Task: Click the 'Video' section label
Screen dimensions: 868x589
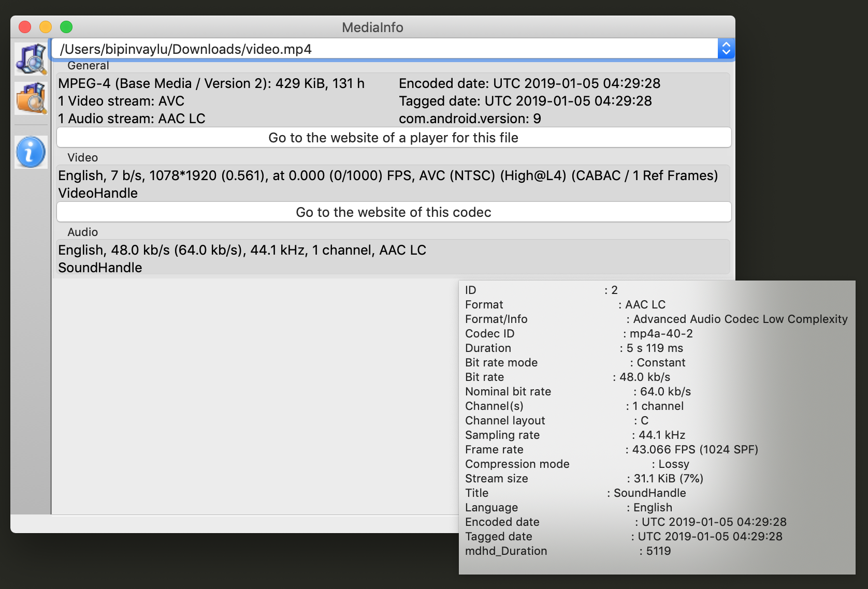Action: pyautogui.click(x=82, y=157)
